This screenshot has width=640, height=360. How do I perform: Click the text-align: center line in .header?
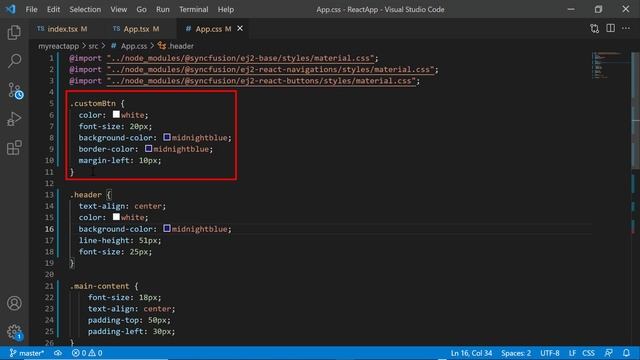[122, 206]
